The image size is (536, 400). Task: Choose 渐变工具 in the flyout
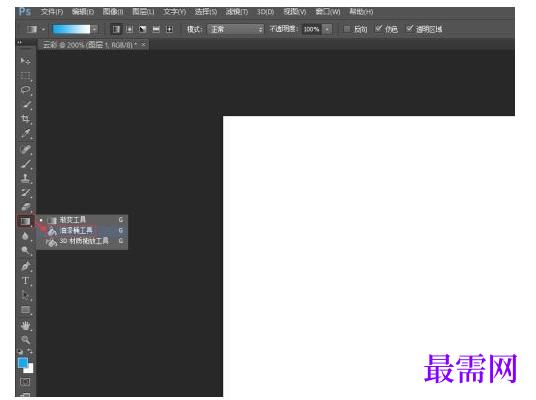pos(82,220)
